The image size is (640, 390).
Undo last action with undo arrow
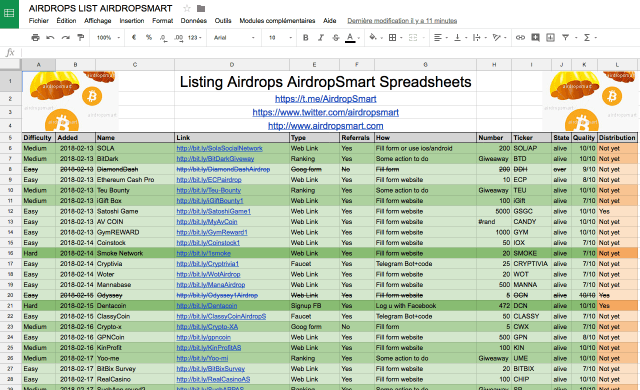point(50,38)
